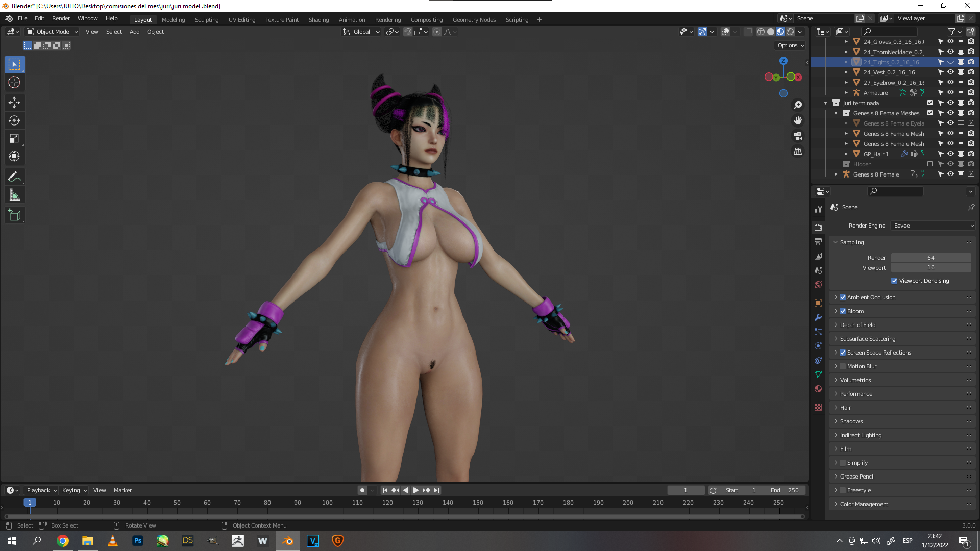Select the Measure tool

[x=14, y=195]
